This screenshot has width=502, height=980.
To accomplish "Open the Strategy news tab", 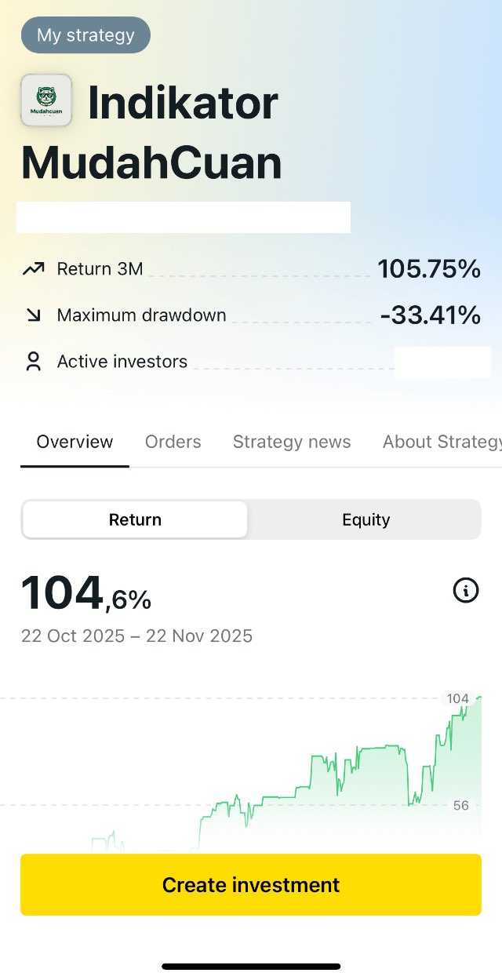I will 292,442.
